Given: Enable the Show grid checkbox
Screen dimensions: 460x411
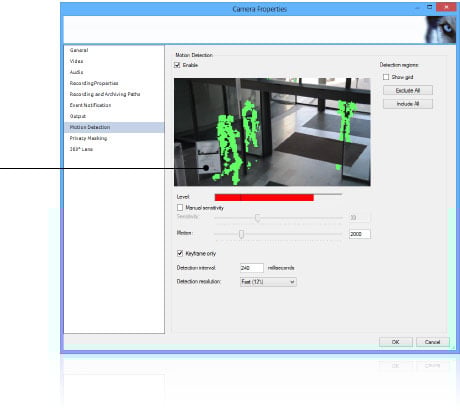Looking at the screenshot, I should [x=386, y=77].
